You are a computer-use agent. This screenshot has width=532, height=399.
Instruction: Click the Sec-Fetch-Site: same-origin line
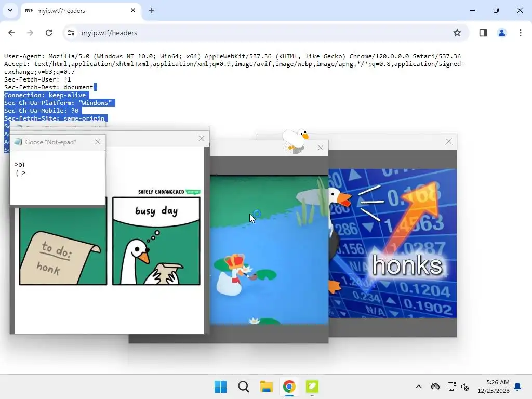54,118
